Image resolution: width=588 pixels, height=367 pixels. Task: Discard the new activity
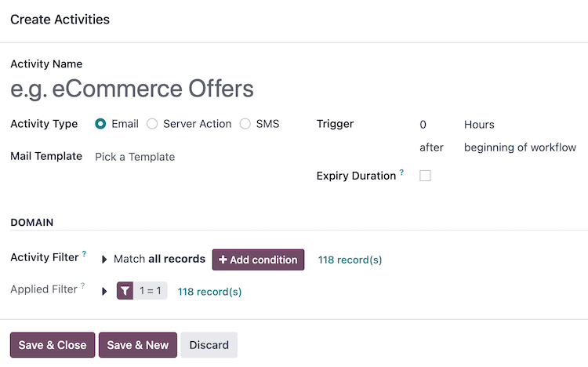(x=209, y=345)
